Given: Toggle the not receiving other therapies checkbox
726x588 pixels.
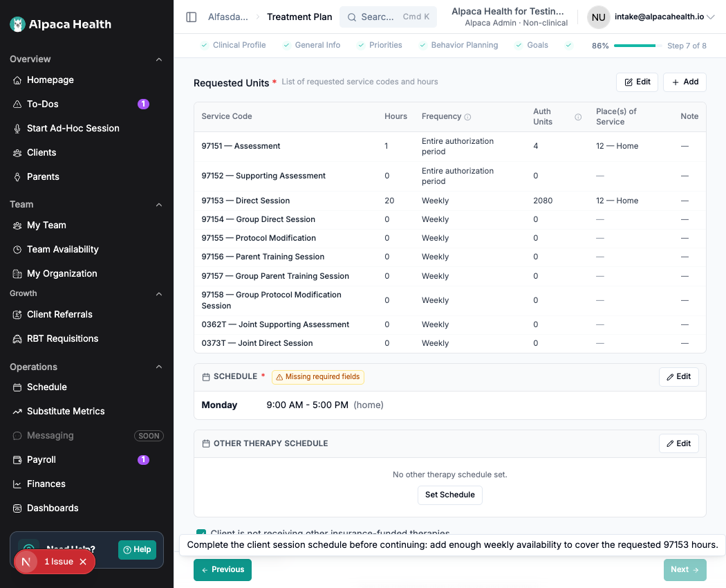Looking at the screenshot, I should (x=201, y=533).
